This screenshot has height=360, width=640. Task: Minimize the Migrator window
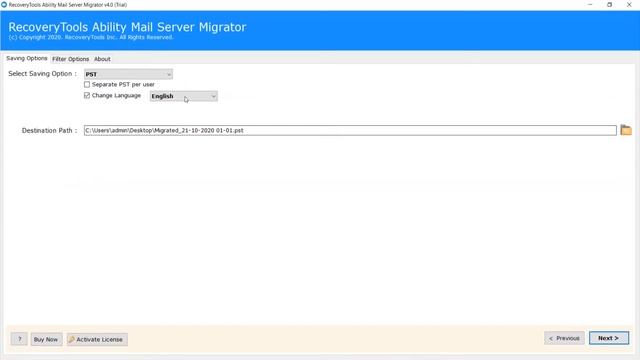pos(590,5)
